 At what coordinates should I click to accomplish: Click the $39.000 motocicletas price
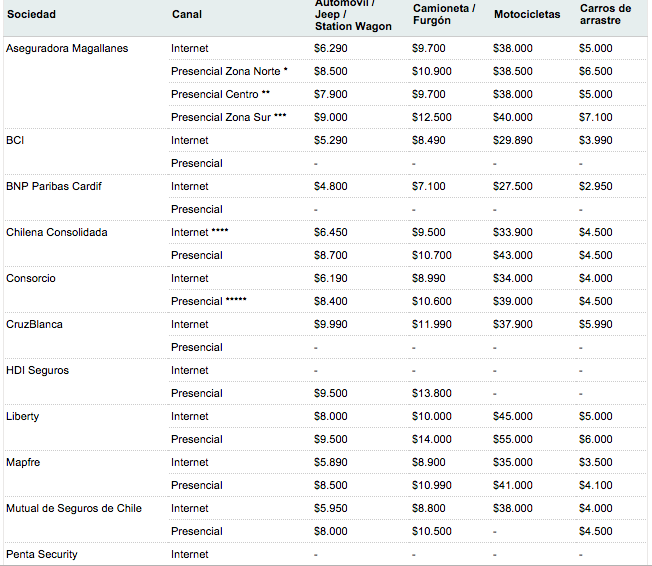pyautogui.click(x=513, y=301)
